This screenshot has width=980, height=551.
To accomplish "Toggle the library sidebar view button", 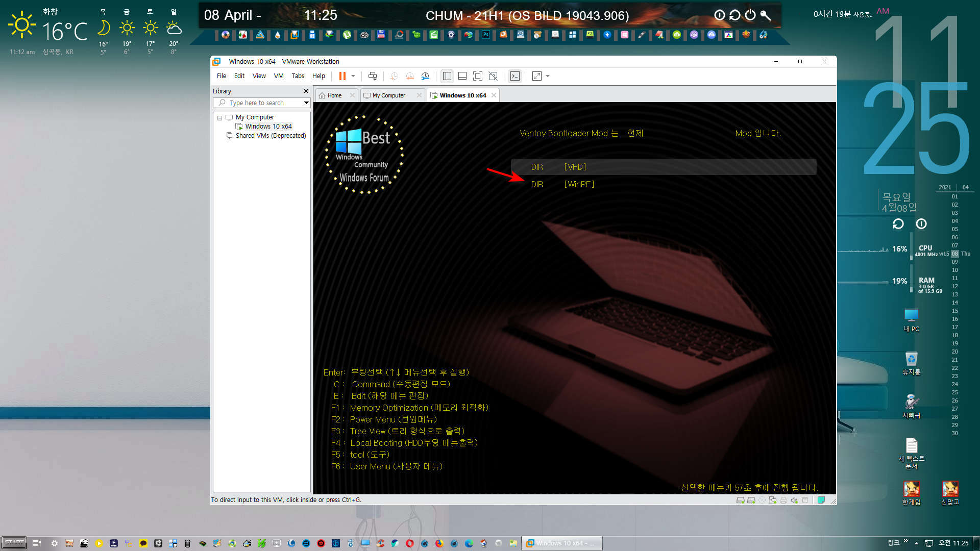I will 447,76.
